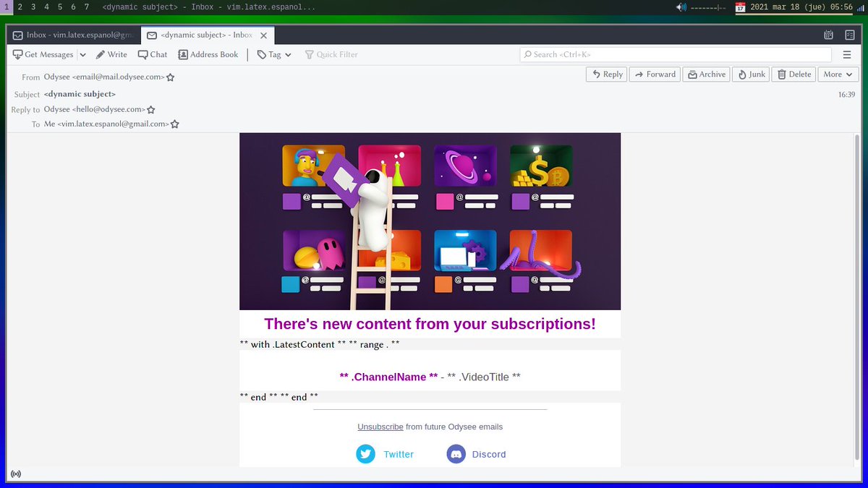
Task: Switch to the Inbox tab
Action: point(74,35)
